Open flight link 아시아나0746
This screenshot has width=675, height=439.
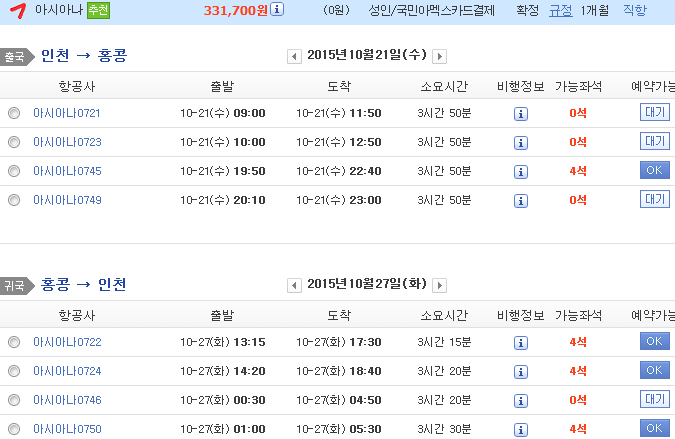tap(67, 400)
